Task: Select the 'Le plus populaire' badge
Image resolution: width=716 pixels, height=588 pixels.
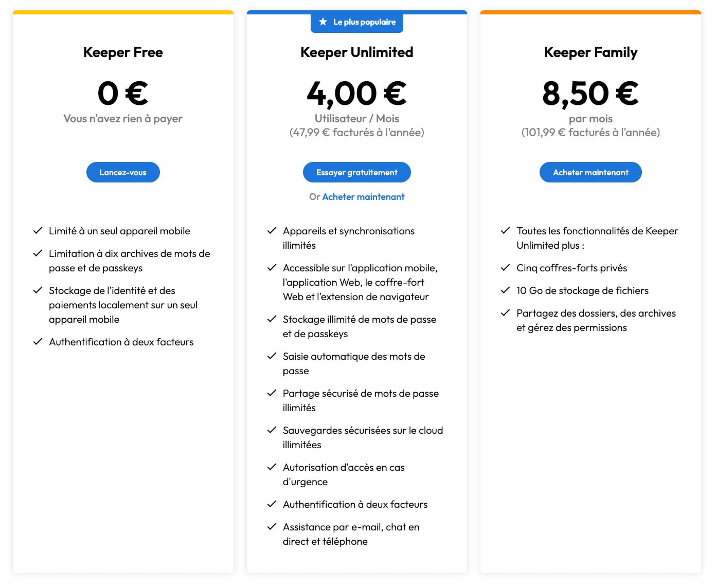Action: coord(356,22)
